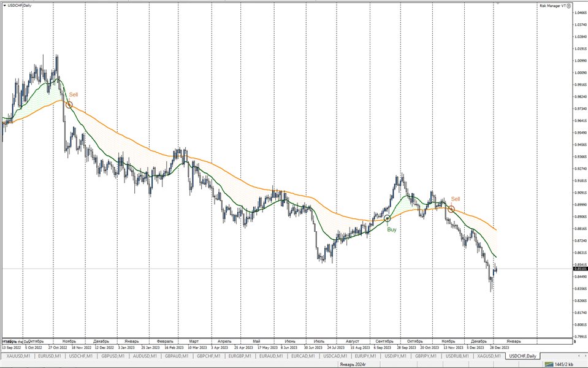Switch to the GBPCHF,M1 chart tab

click(x=208, y=356)
